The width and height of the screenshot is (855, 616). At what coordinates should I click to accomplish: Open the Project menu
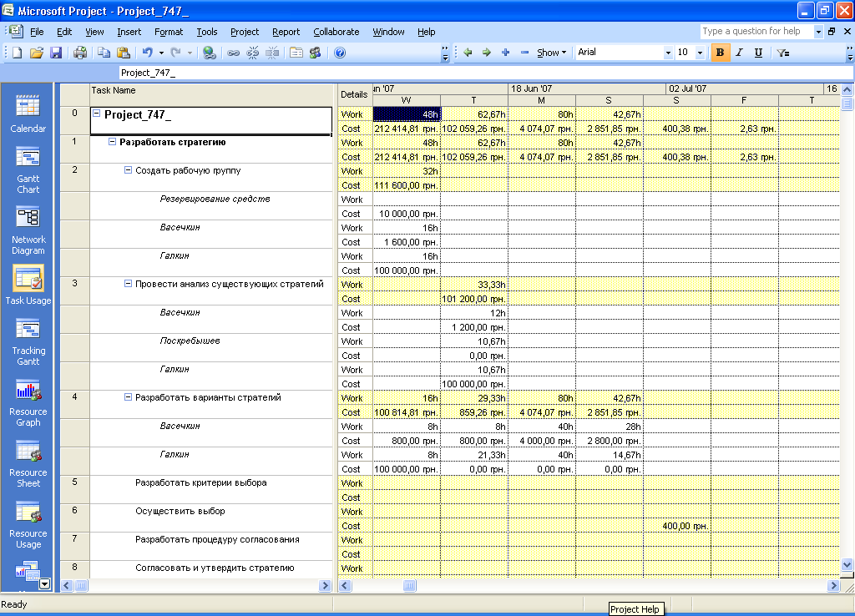tap(245, 32)
